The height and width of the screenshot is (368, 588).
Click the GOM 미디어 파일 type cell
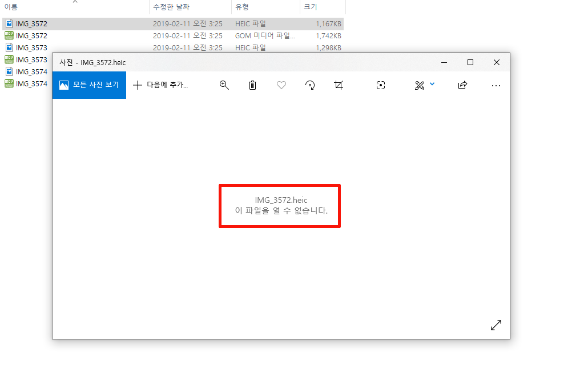coord(265,35)
